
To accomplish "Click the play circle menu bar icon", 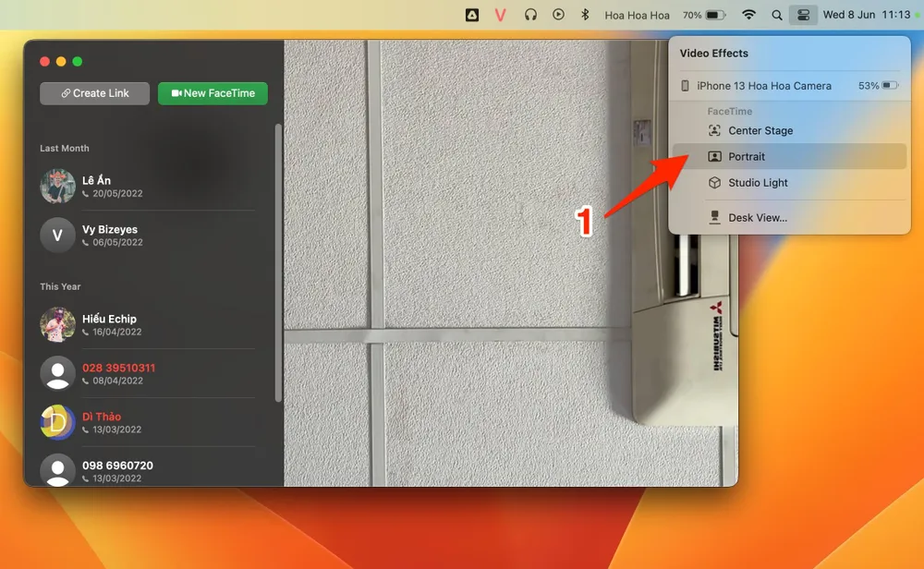I will pyautogui.click(x=558, y=15).
